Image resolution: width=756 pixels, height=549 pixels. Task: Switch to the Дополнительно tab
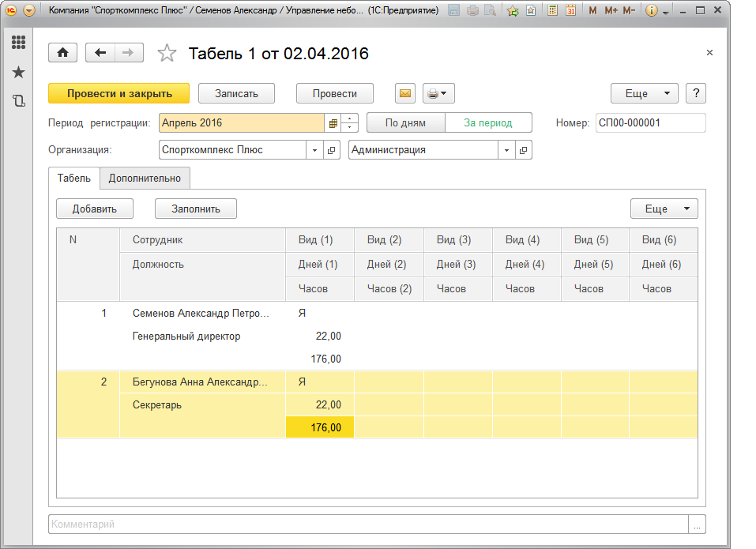pos(145,179)
